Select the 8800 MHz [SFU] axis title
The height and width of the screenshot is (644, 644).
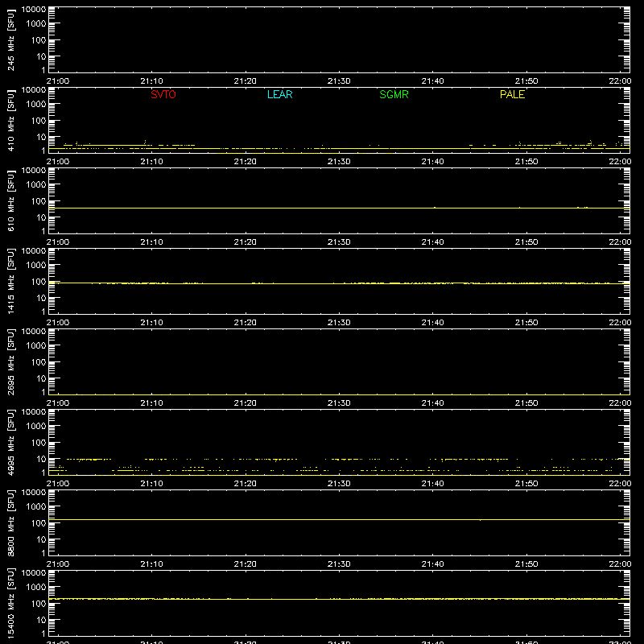[10, 522]
